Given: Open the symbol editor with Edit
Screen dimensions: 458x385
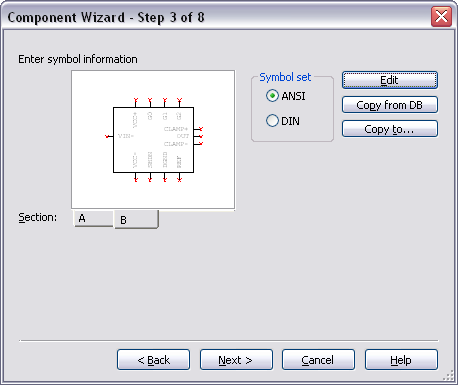Looking at the screenshot, I should point(390,80).
